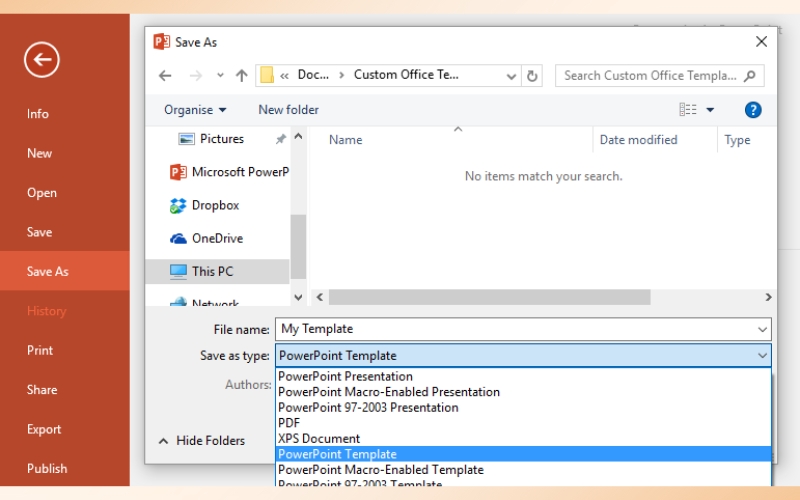Sort by the Name column header
Viewport: 800px width, 500px height.
click(x=345, y=140)
